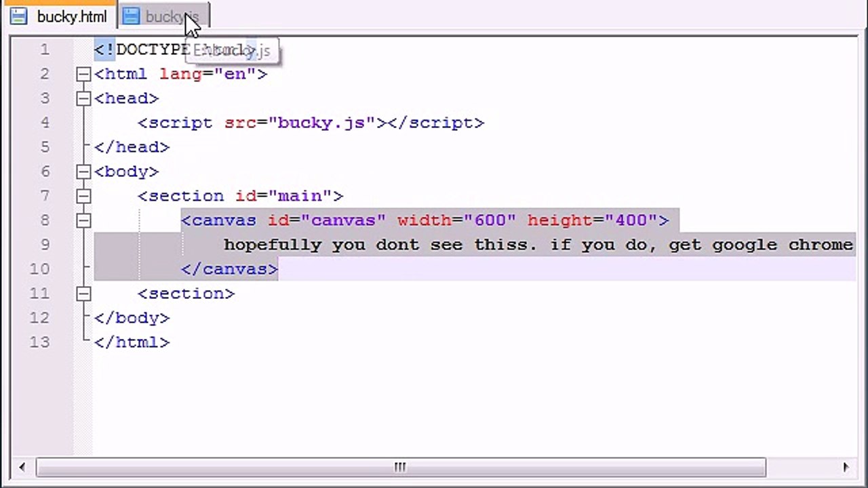Screen dimensions: 868x488
Task: Click the "hopefully you dont see thiss" text
Action: (376, 245)
